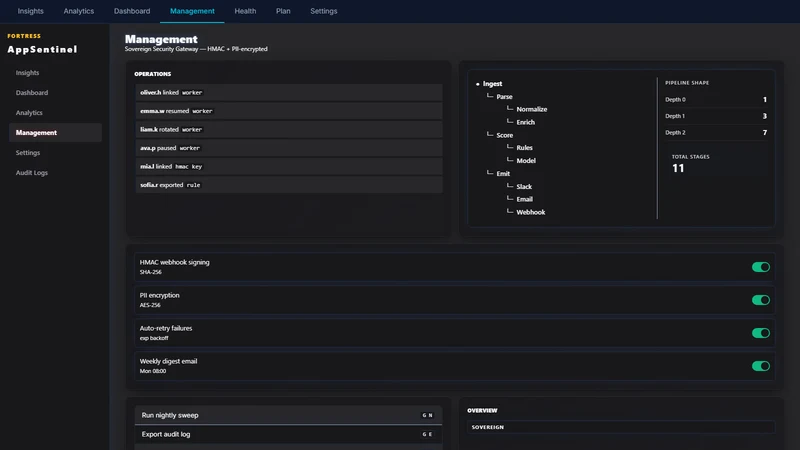Switch to the Analytics top tab

point(79,11)
